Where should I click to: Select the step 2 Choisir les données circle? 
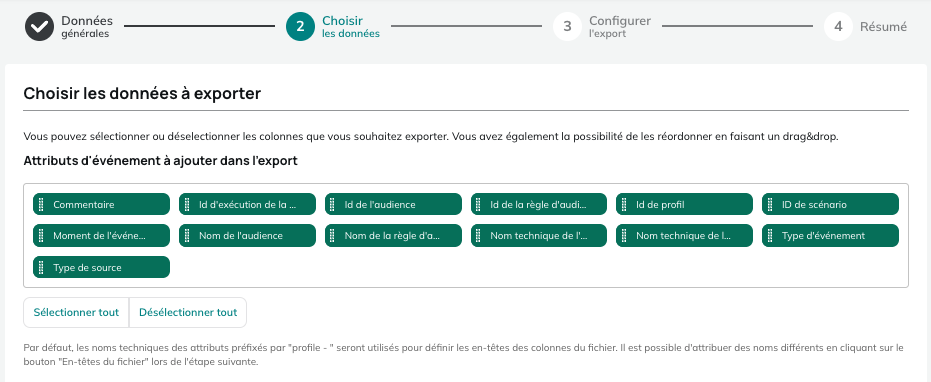[x=300, y=27]
